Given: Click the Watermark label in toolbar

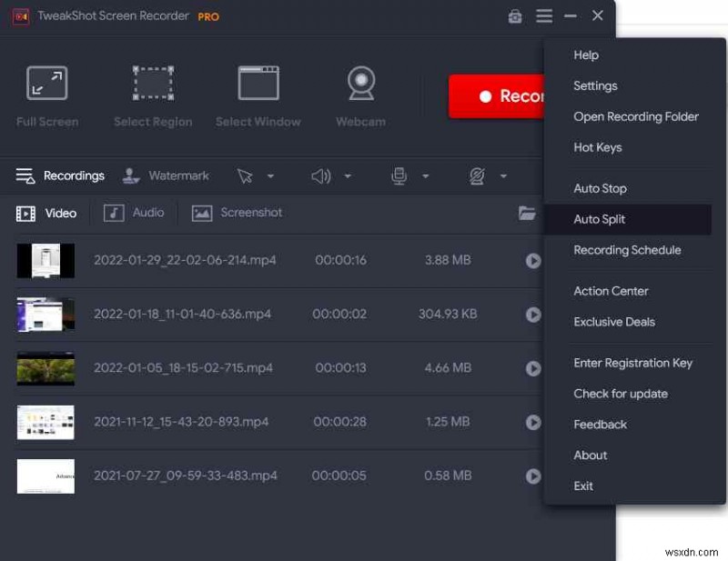Looking at the screenshot, I should [x=178, y=175].
